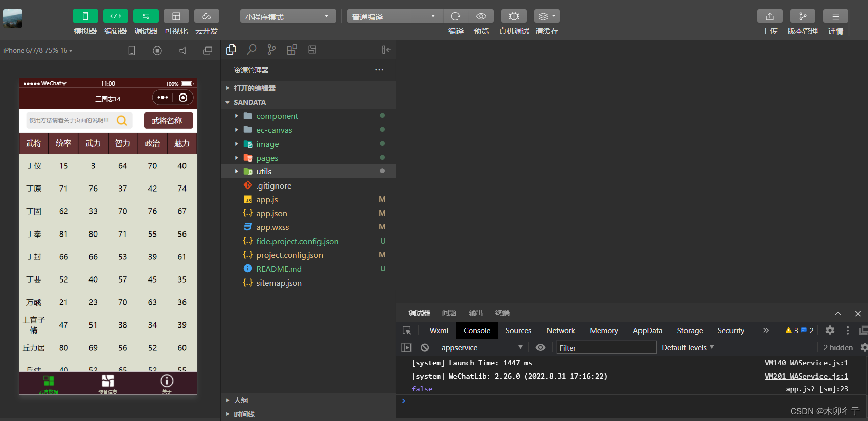This screenshot has height=421, width=868.
Task: Click the element inspector select icon
Action: (x=407, y=330)
